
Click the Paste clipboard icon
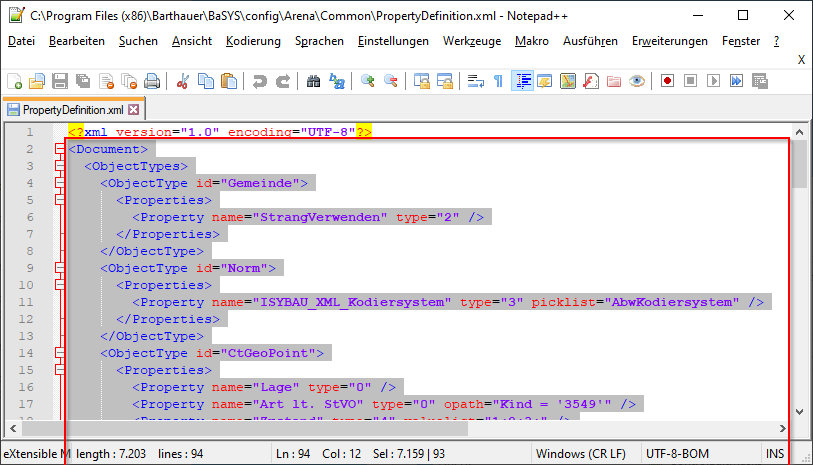229,81
